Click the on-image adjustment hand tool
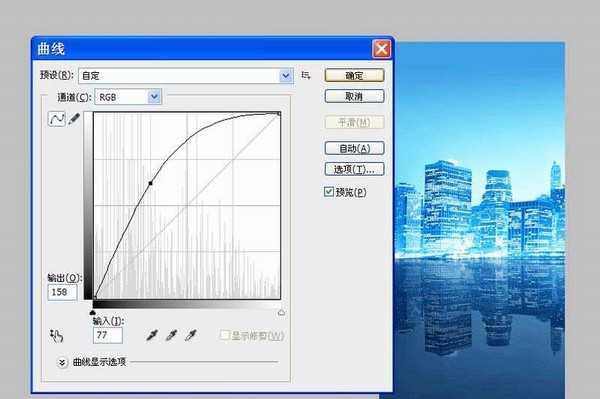The height and width of the screenshot is (399, 600). click(x=57, y=336)
